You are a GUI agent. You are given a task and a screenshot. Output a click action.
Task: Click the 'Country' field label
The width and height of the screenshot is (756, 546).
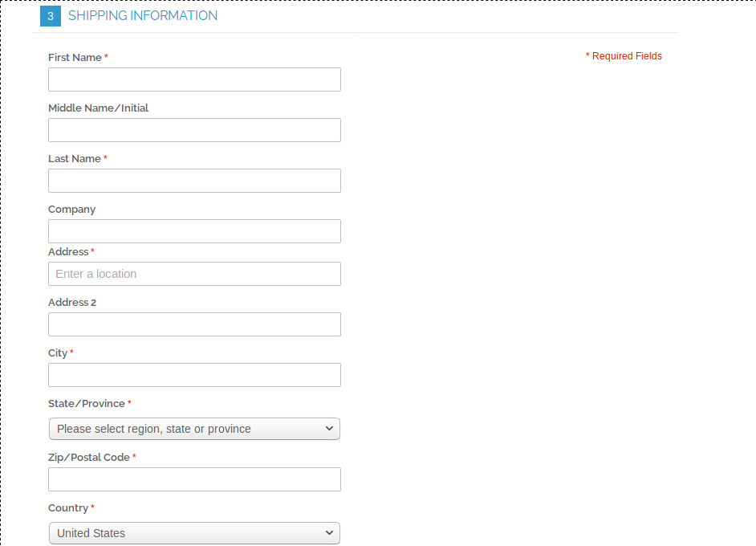coord(68,508)
